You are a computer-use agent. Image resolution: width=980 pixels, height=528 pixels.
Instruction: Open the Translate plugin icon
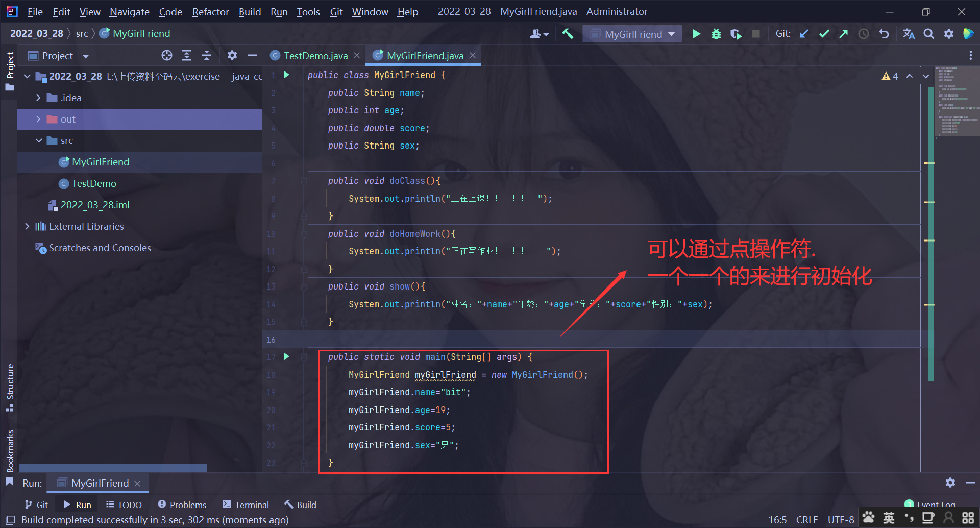coord(909,34)
